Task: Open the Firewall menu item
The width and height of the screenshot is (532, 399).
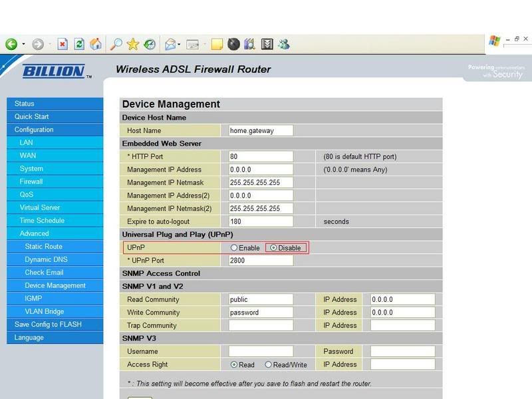Action: tap(31, 182)
